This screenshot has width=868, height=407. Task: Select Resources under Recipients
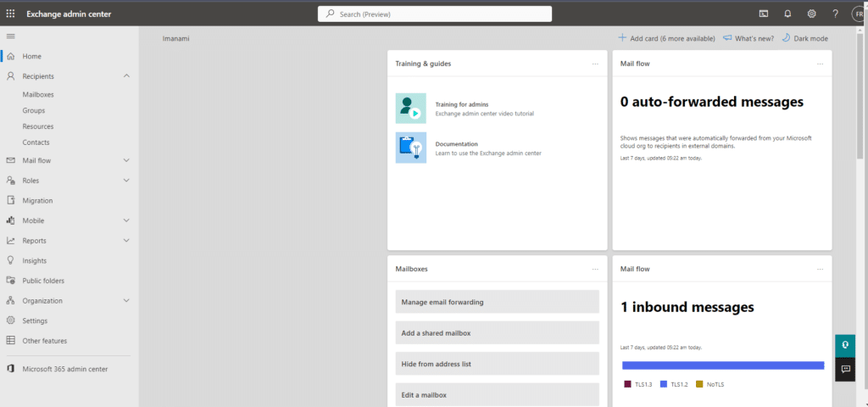(38, 126)
